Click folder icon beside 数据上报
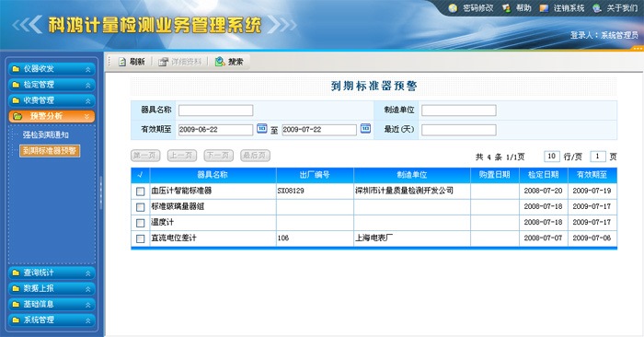The width and height of the screenshot is (644, 337). [16, 288]
